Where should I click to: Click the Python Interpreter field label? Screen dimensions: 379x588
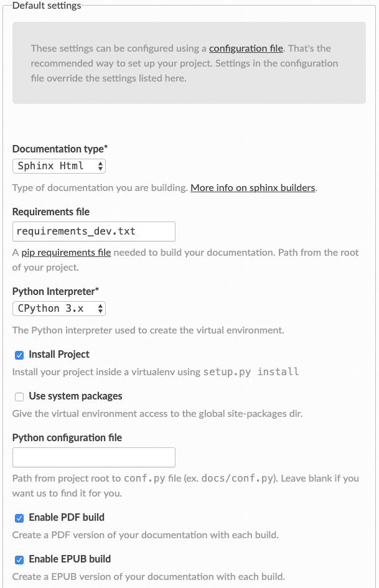pyautogui.click(x=55, y=291)
